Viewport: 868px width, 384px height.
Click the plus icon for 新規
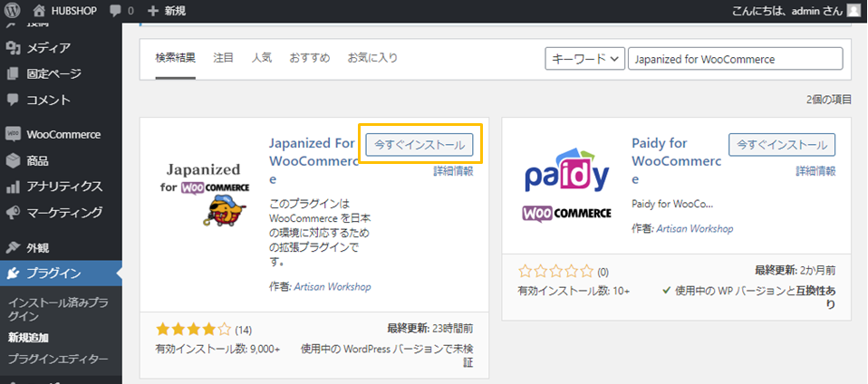(x=153, y=11)
